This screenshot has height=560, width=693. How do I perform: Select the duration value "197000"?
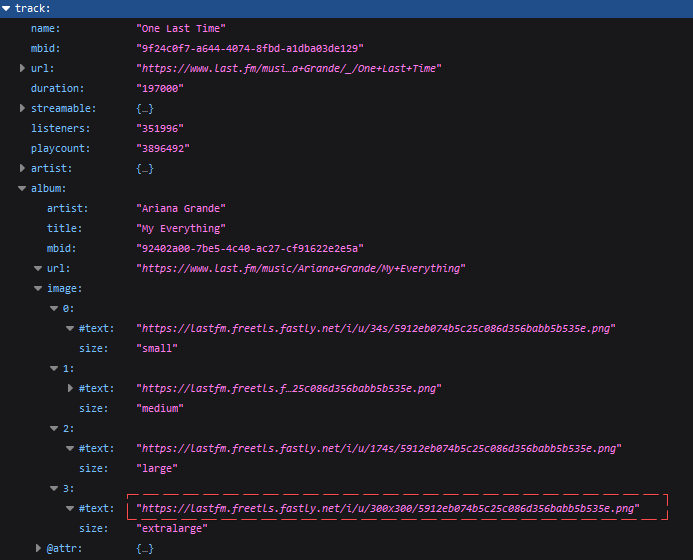(x=160, y=88)
